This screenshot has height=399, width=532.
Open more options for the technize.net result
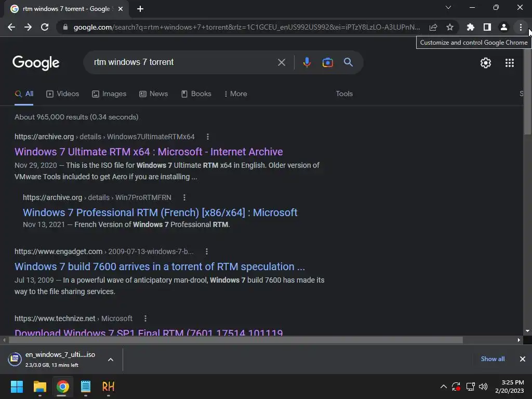145,318
